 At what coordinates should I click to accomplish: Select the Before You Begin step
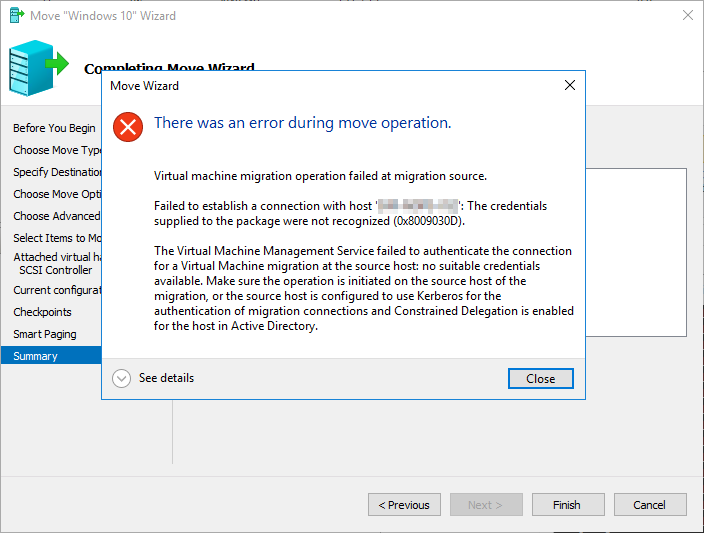click(x=54, y=128)
